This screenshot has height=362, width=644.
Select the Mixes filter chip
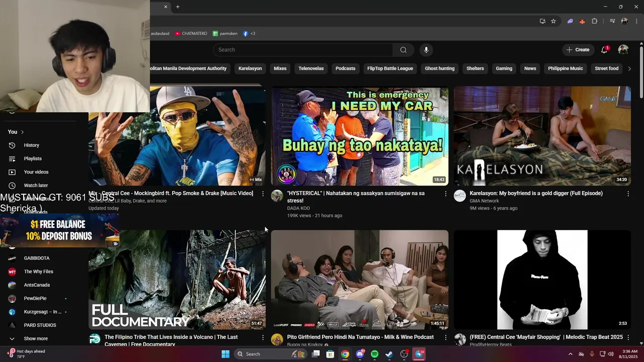click(x=280, y=68)
